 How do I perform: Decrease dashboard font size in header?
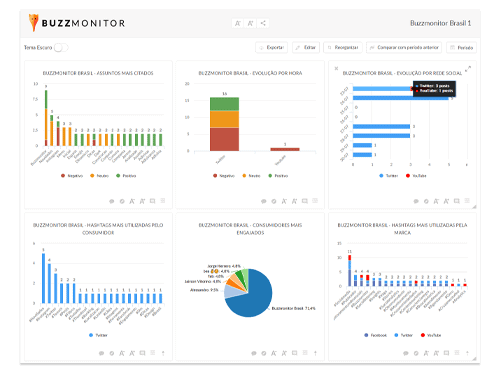click(x=237, y=23)
